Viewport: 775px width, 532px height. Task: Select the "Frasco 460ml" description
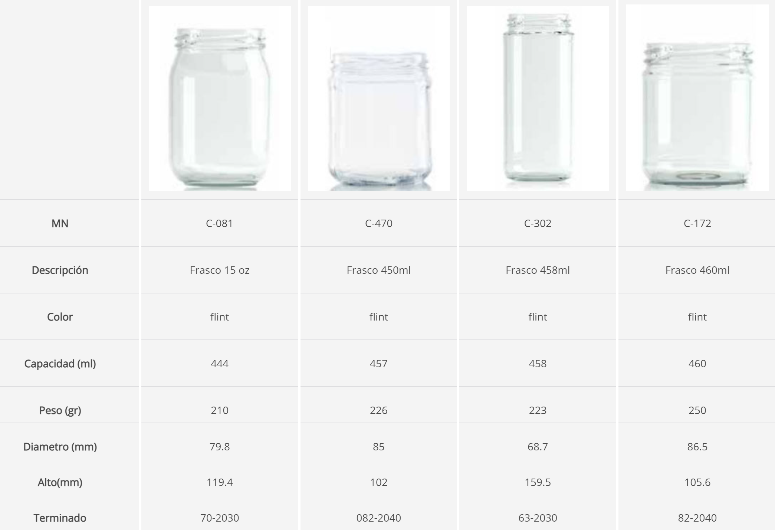(697, 270)
